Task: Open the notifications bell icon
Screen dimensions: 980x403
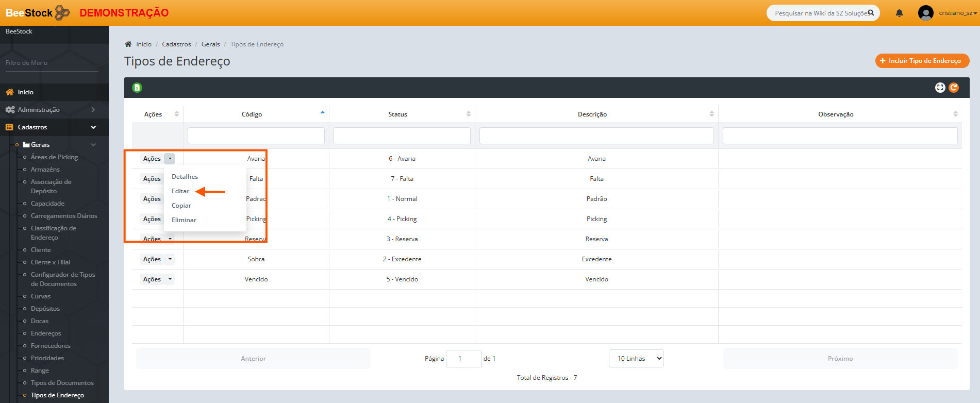Action: (x=899, y=13)
